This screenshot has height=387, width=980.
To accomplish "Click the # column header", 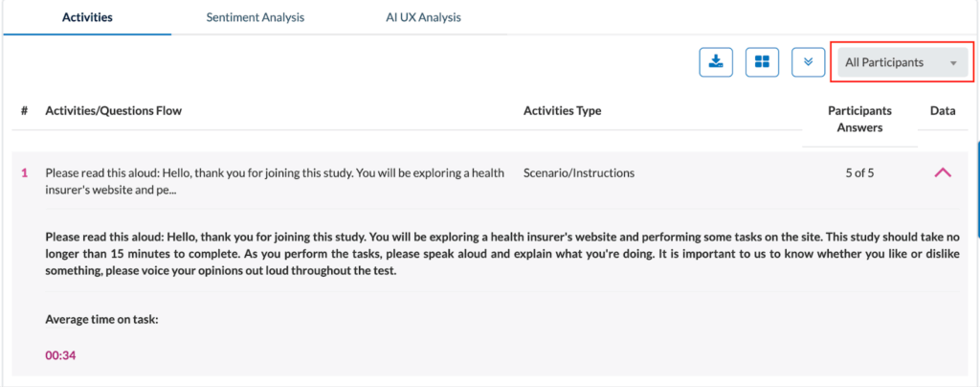I will (x=24, y=111).
